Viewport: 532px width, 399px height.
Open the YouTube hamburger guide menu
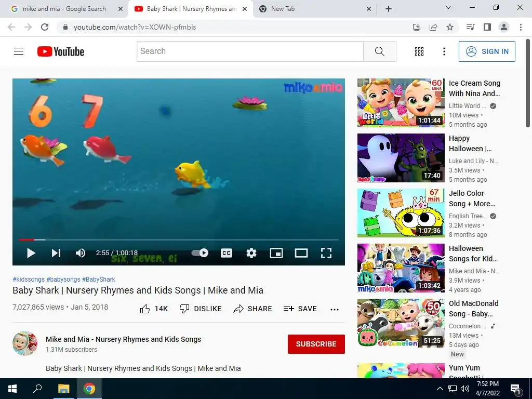[19, 51]
